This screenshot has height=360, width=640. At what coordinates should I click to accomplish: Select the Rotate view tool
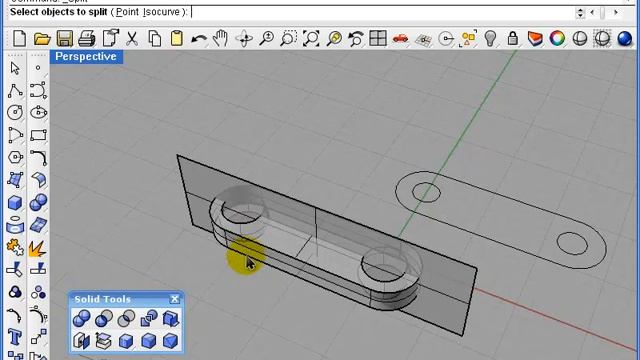[x=244, y=39]
